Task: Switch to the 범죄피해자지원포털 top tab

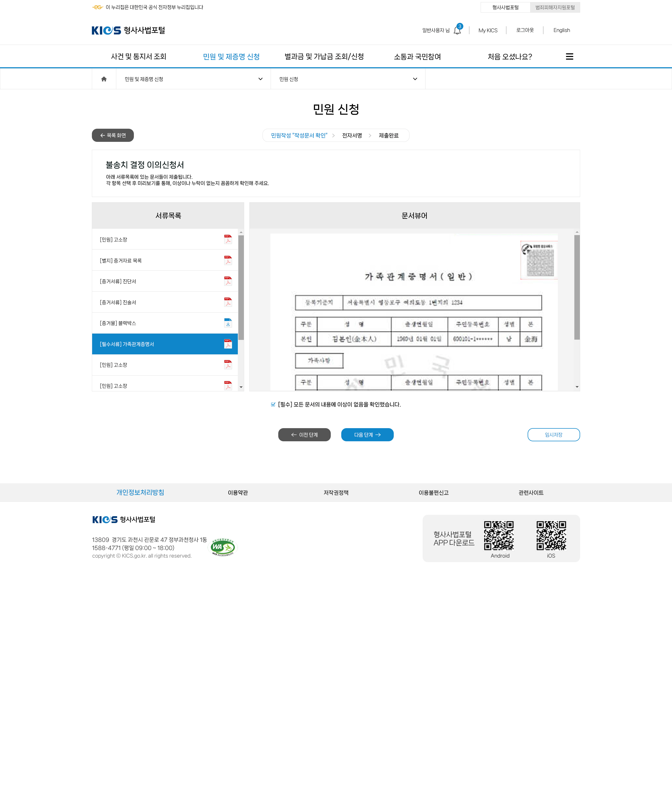Action: tap(555, 7)
